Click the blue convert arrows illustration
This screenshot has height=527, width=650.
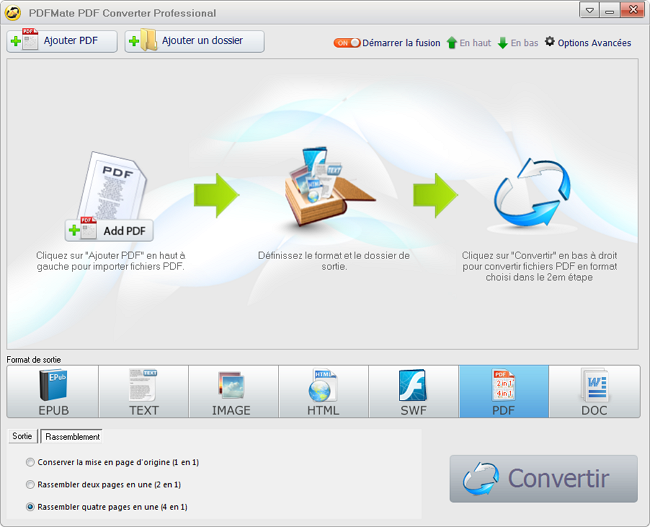click(532, 193)
